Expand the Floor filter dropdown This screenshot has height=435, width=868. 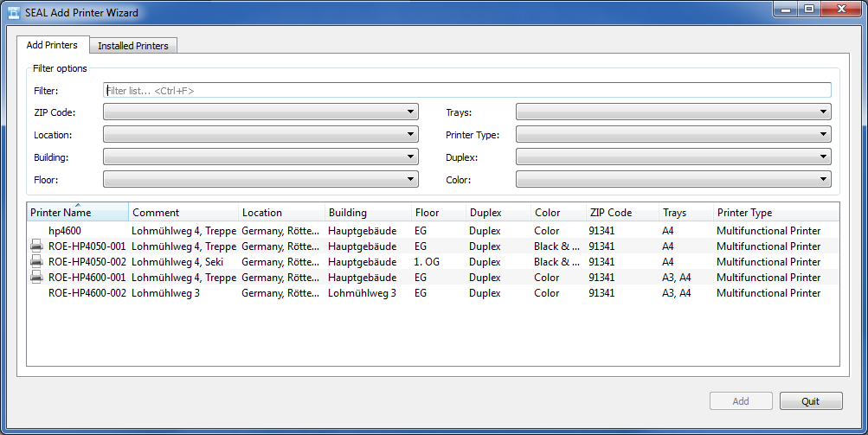click(x=260, y=179)
